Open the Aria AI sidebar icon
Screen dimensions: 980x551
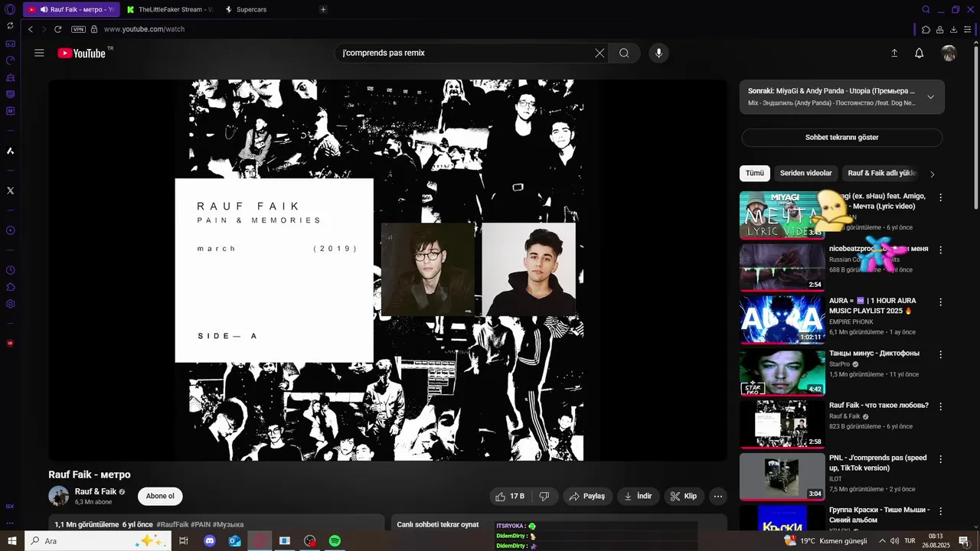click(x=10, y=151)
